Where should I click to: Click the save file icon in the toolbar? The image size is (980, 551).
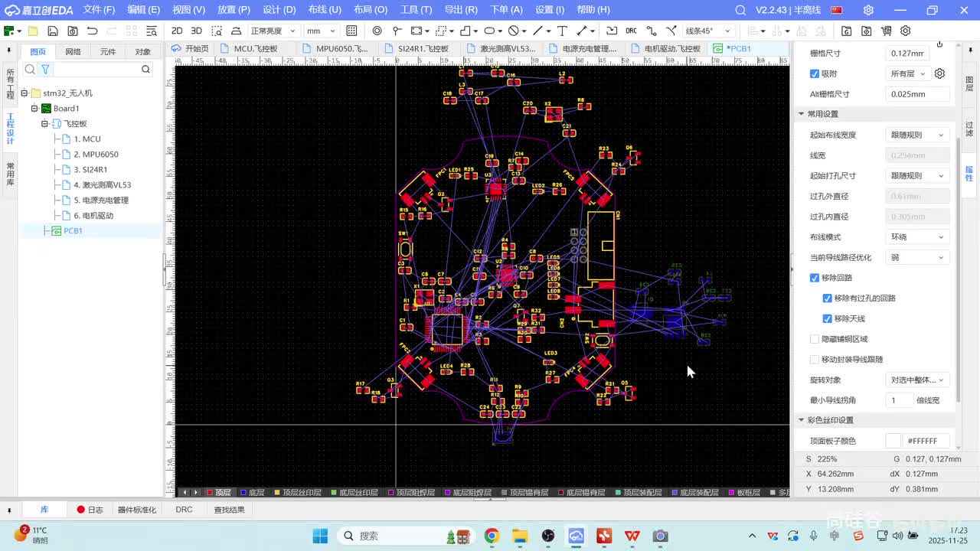click(x=53, y=31)
